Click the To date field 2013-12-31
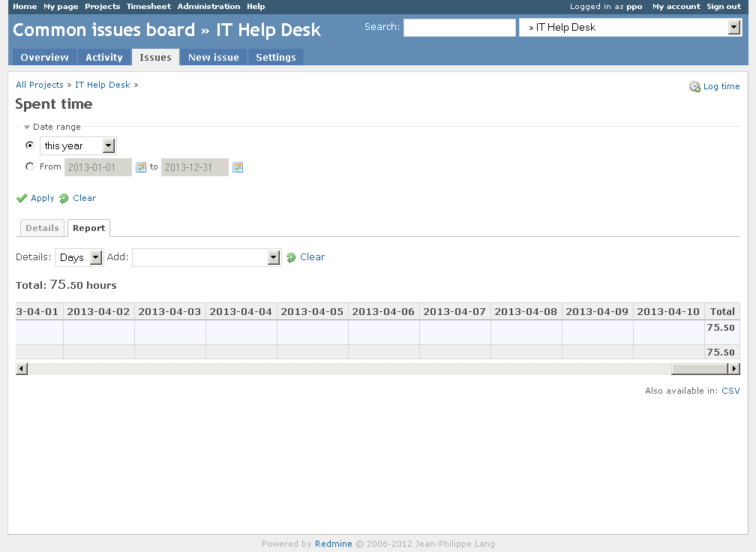 pos(195,167)
